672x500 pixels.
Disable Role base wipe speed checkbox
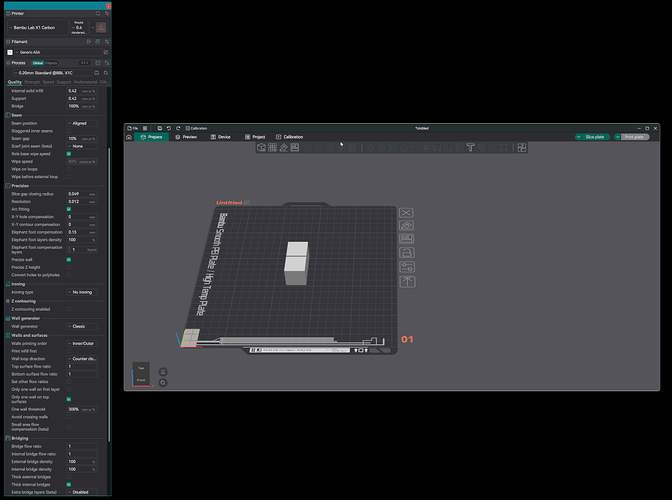point(69,154)
